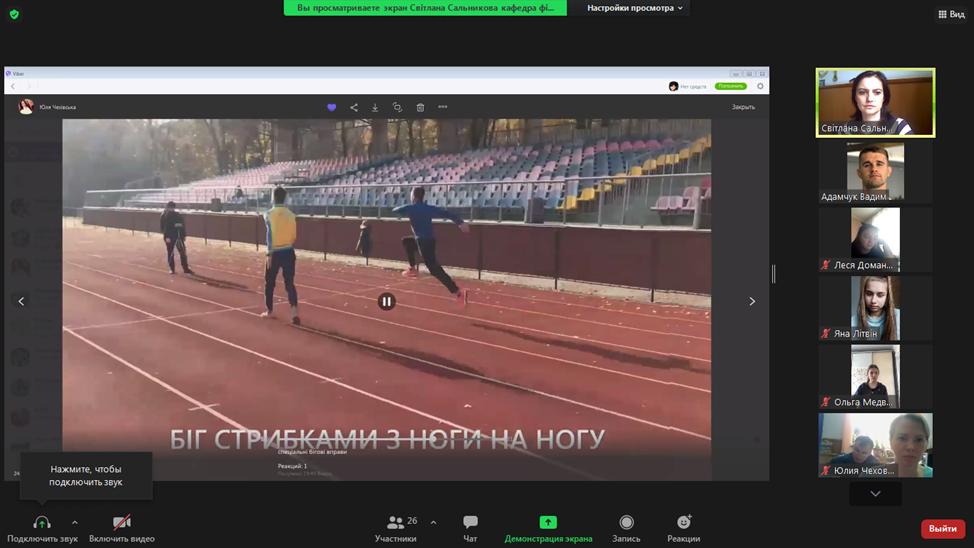Open the Настройки просмотра dropdown

[x=635, y=8]
